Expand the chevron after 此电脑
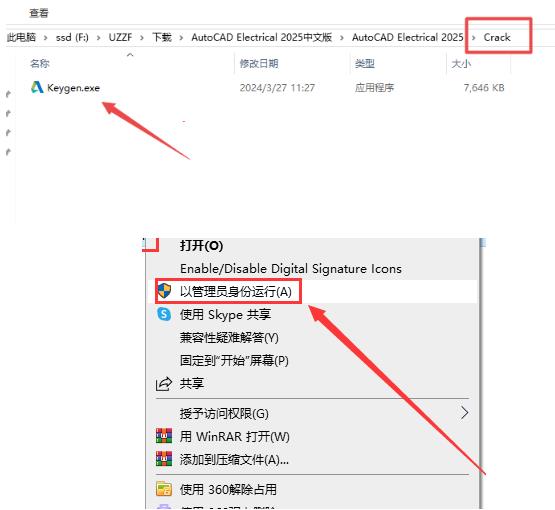This screenshot has width=555, height=510. pos(46,38)
